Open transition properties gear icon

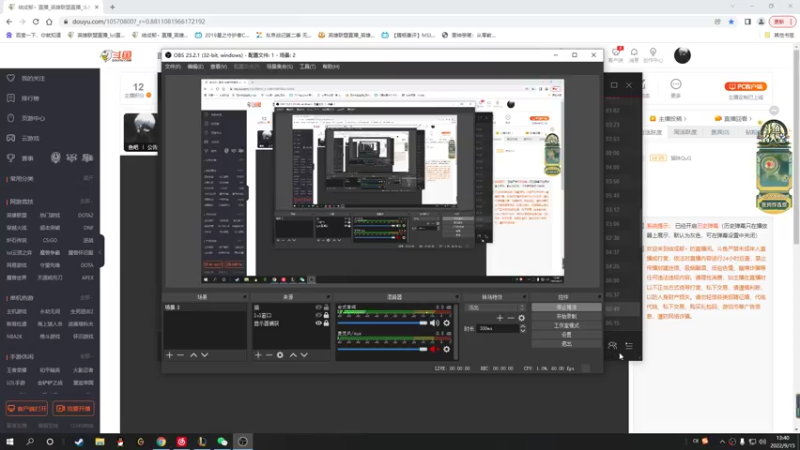521,318
